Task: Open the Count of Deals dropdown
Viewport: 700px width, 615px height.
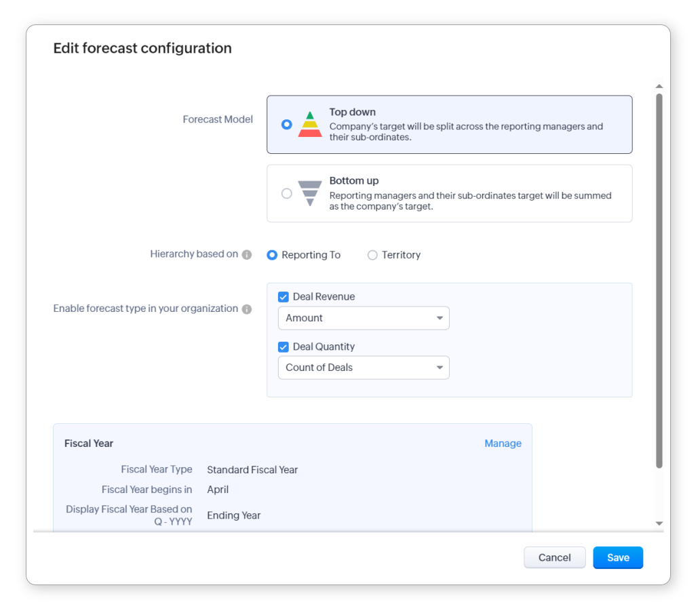Action: point(364,368)
